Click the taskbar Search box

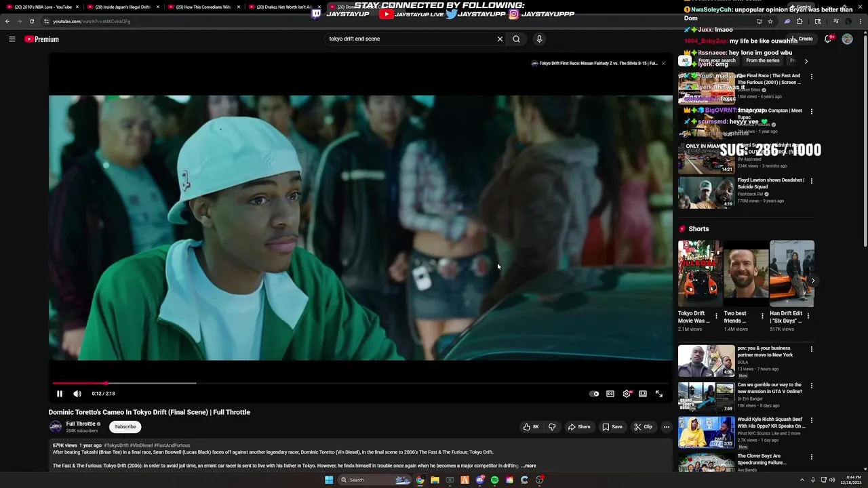(x=375, y=480)
